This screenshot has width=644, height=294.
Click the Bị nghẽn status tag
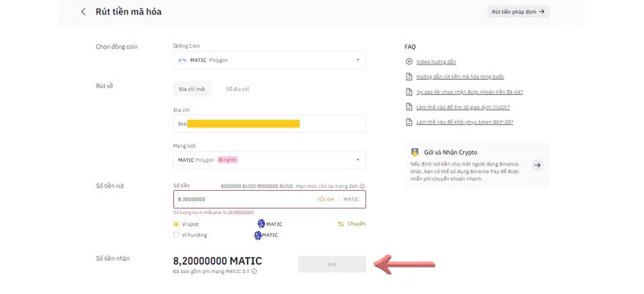tap(228, 160)
